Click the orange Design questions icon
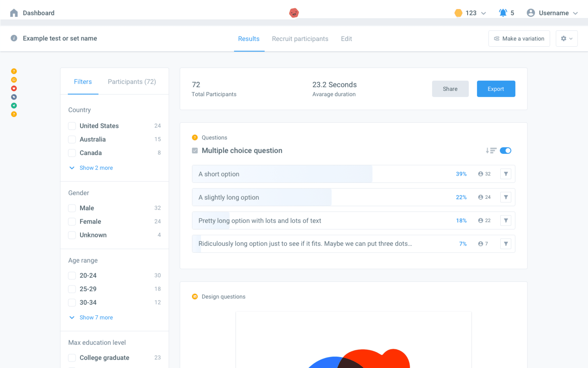This screenshot has height=368, width=588. (195, 296)
